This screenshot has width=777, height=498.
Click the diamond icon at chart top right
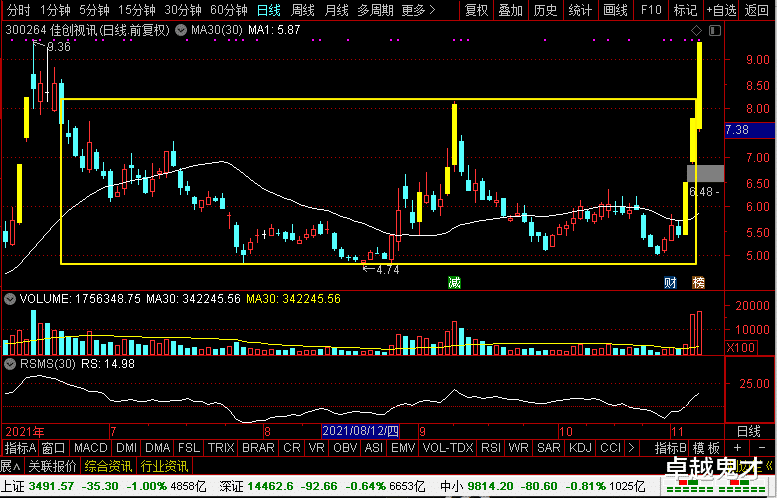pos(696,31)
